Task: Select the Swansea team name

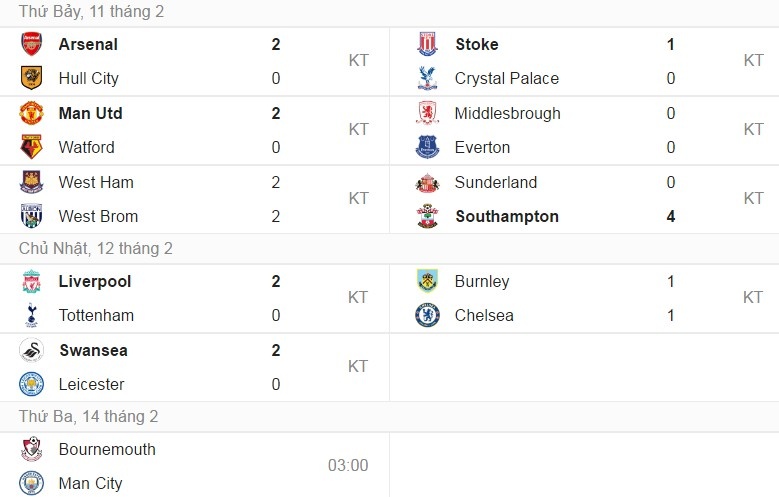Action: 93,351
